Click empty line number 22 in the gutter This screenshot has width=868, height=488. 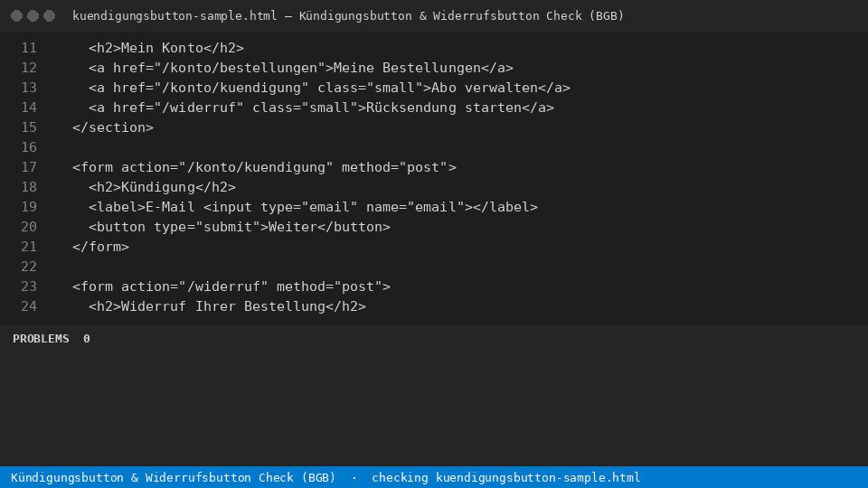(29, 267)
